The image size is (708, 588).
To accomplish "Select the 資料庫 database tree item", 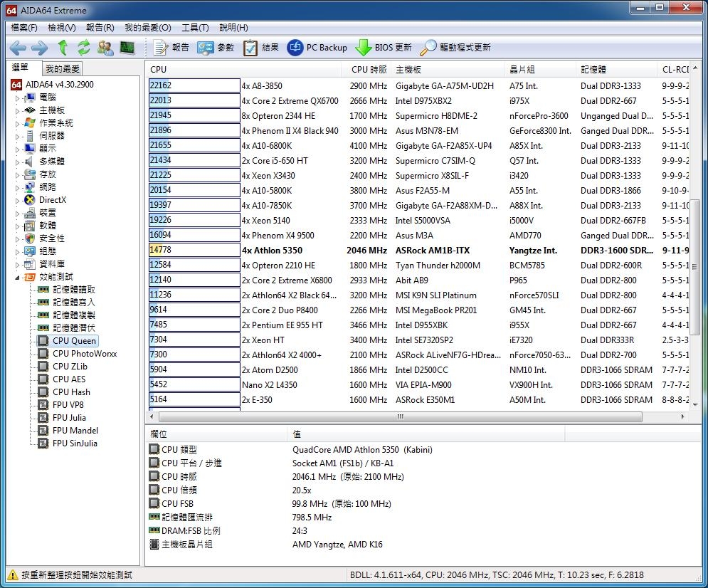I will [44, 263].
